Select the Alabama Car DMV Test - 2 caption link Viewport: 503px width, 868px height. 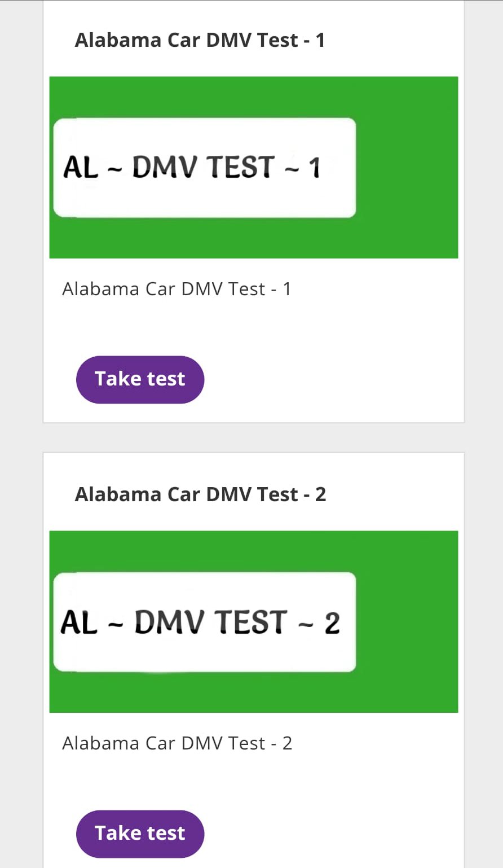tap(177, 743)
